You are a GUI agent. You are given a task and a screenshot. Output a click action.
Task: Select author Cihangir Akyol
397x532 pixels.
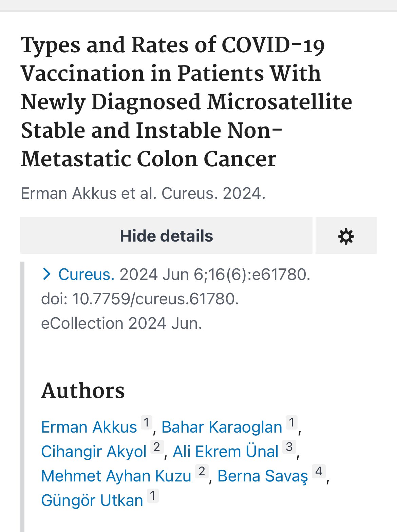point(94,452)
